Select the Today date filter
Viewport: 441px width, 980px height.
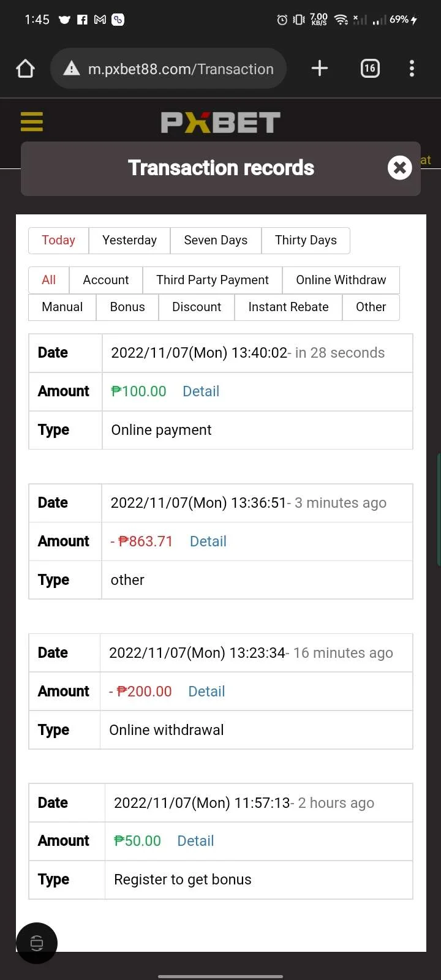58,240
